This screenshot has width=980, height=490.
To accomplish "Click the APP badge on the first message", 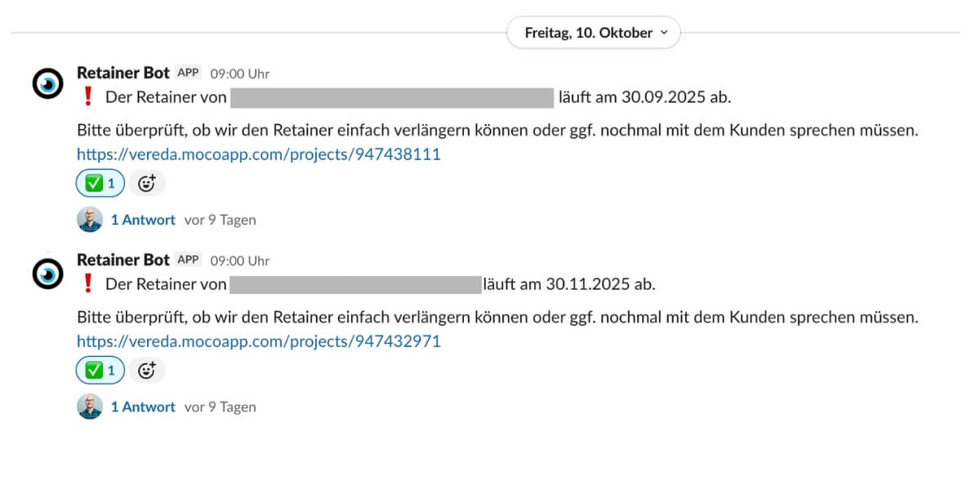I will pos(188,73).
